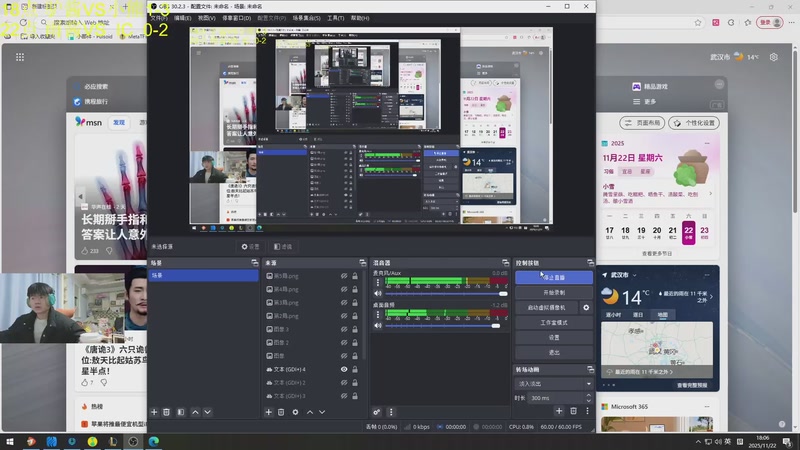Screen dimensions: 800x450
Task: Open Edge page settings gear icon
Action: [773, 57]
